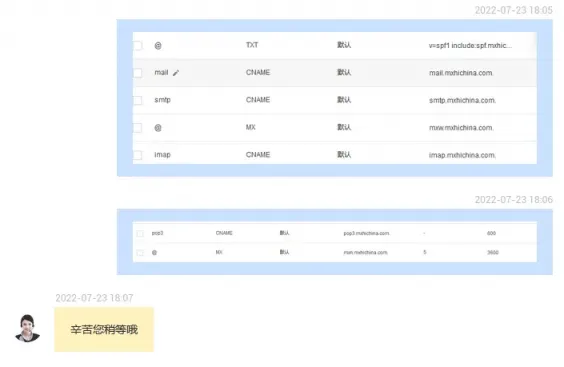564x367 pixels.
Task: Check the box for the mail CNAME row
Action: (137, 73)
